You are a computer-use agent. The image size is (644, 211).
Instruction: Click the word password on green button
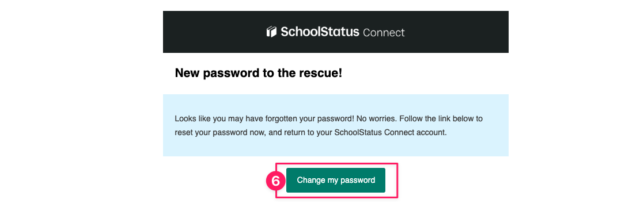pyautogui.click(x=357, y=181)
